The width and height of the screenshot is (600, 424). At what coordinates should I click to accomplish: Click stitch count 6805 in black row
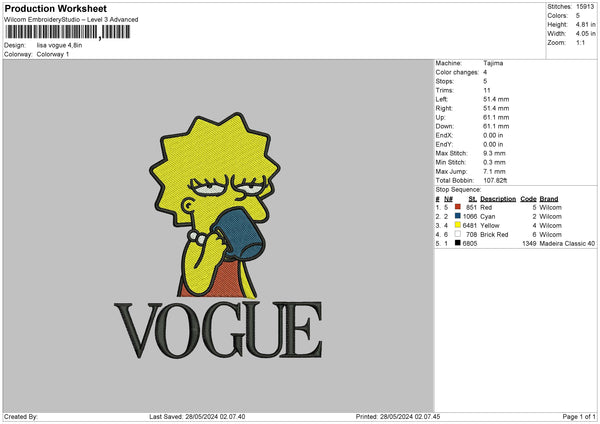(x=470, y=243)
